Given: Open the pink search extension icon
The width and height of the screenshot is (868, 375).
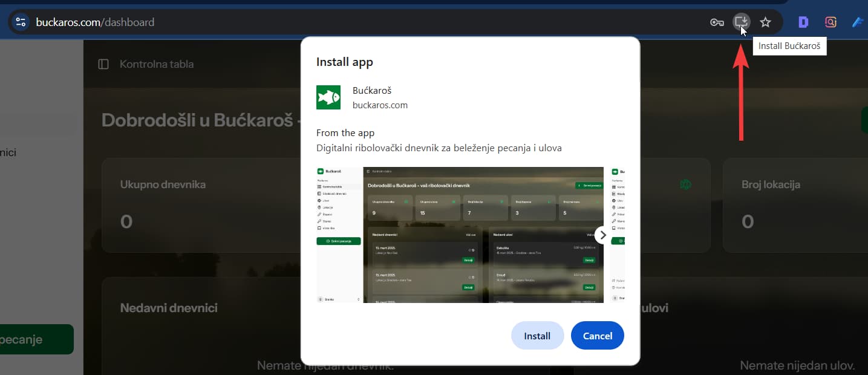Looking at the screenshot, I should pyautogui.click(x=830, y=22).
